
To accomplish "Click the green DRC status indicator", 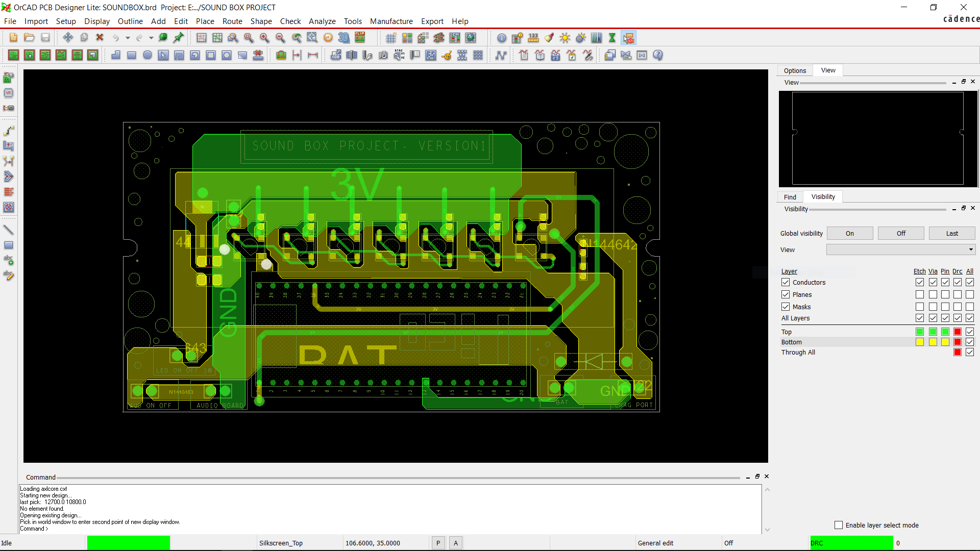I will (851, 543).
